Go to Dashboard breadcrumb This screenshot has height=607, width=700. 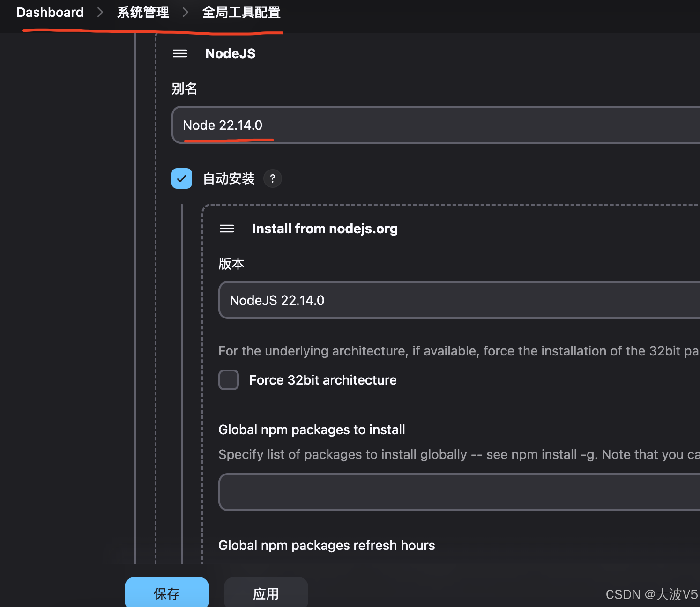click(x=50, y=12)
